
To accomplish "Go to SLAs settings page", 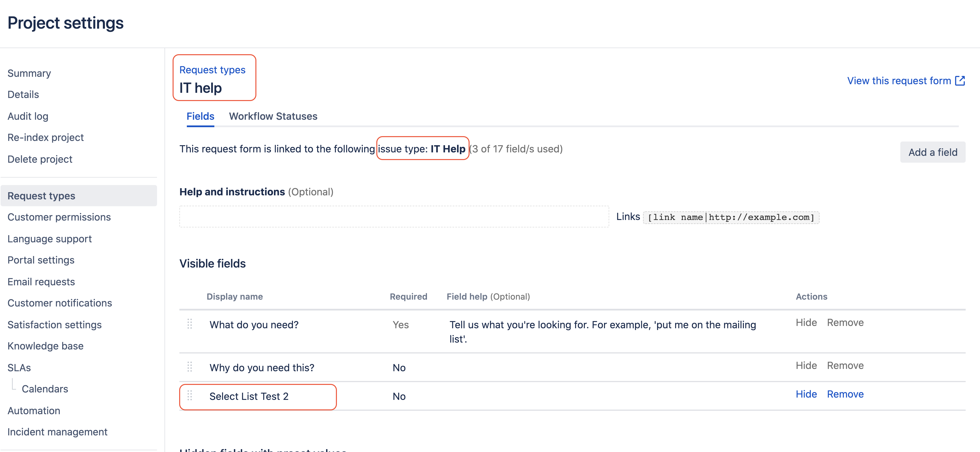I will (19, 368).
